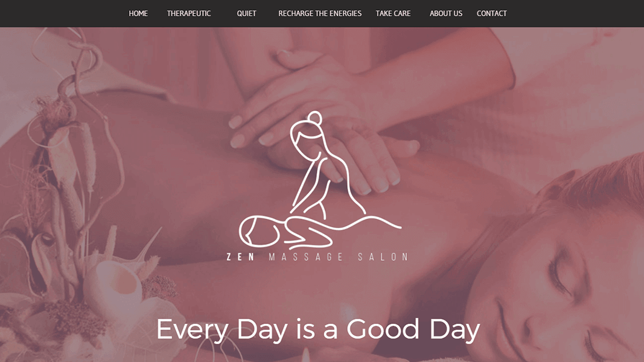Screen dimensions: 644x362
Task: Open the ABOUT US link
Action: [446, 13]
